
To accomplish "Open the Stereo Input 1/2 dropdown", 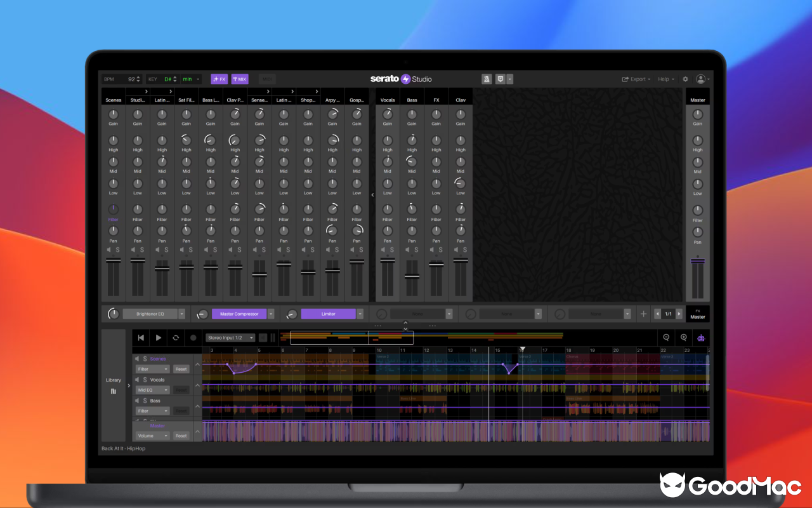I will pyautogui.click(x=230, y=337).
